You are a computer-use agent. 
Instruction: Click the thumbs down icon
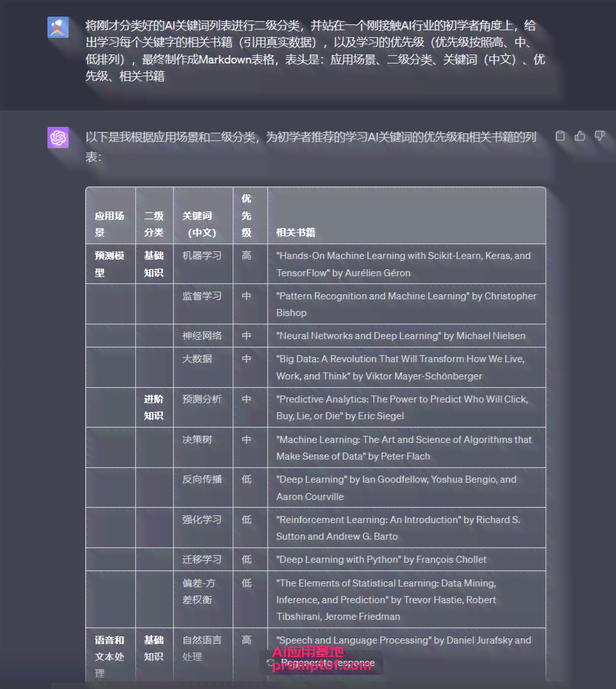coord(600,136)
